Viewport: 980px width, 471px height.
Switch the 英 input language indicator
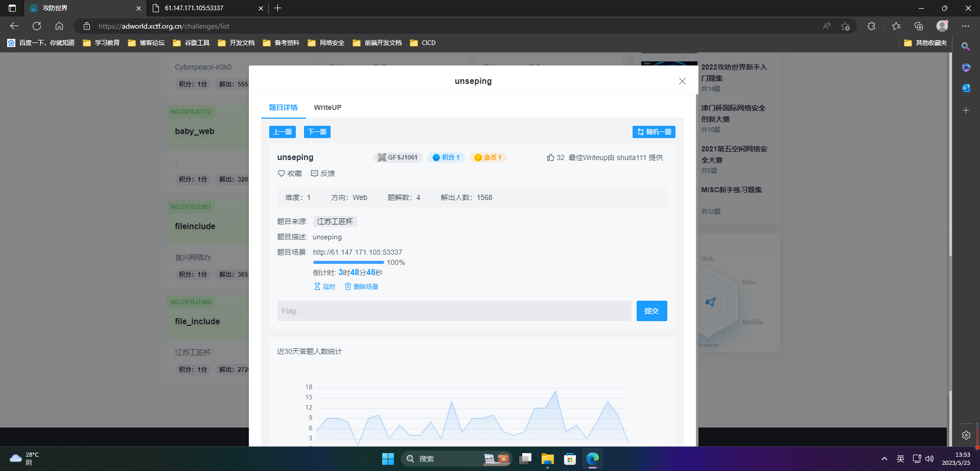click(x=900, y=459)
